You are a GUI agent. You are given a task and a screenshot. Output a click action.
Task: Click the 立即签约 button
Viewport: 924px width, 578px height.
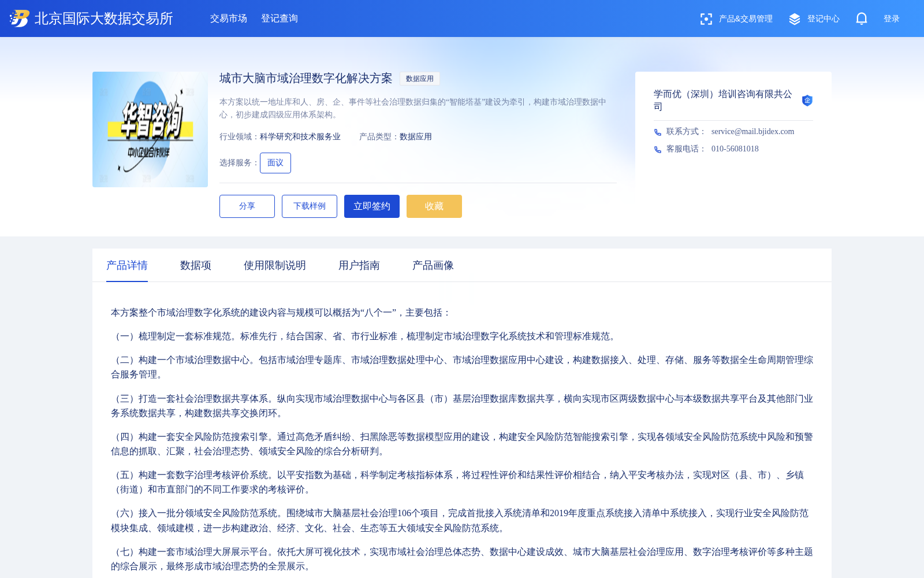click(372, 206)
